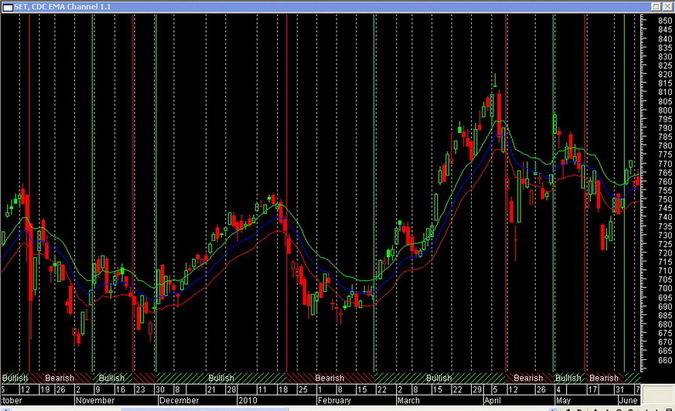Click the chart window icon beside SET title
Image resolution: width=675 pixels, height=411 pixels.
coord(7,7)
